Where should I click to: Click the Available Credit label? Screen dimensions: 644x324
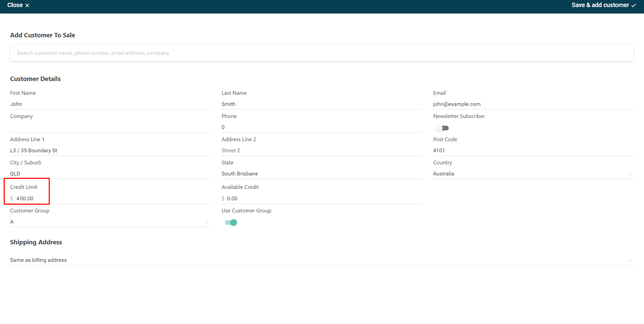point(240,187)
